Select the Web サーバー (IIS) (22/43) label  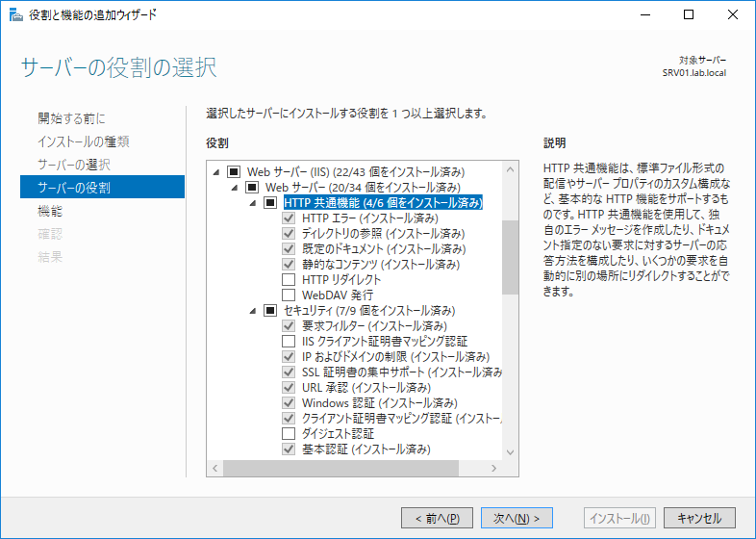(356, 171)
